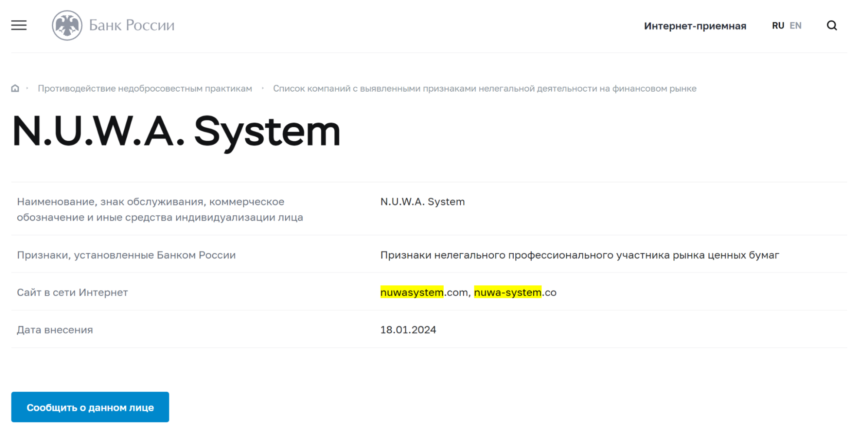Open Противодействие недобросовестным практикам breadcrumb
This screenshot has width=868, height=443.
[145, 89]
